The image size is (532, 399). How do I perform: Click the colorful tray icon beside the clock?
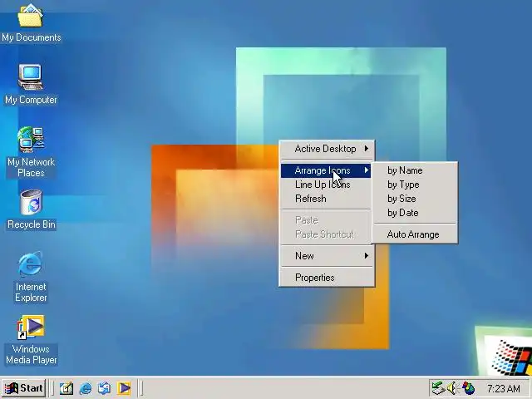pos(468,388)
